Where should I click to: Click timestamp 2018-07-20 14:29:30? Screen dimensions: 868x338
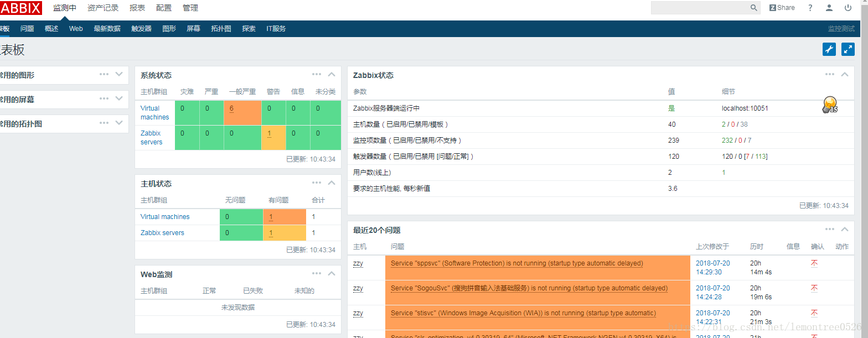[713, 268]
